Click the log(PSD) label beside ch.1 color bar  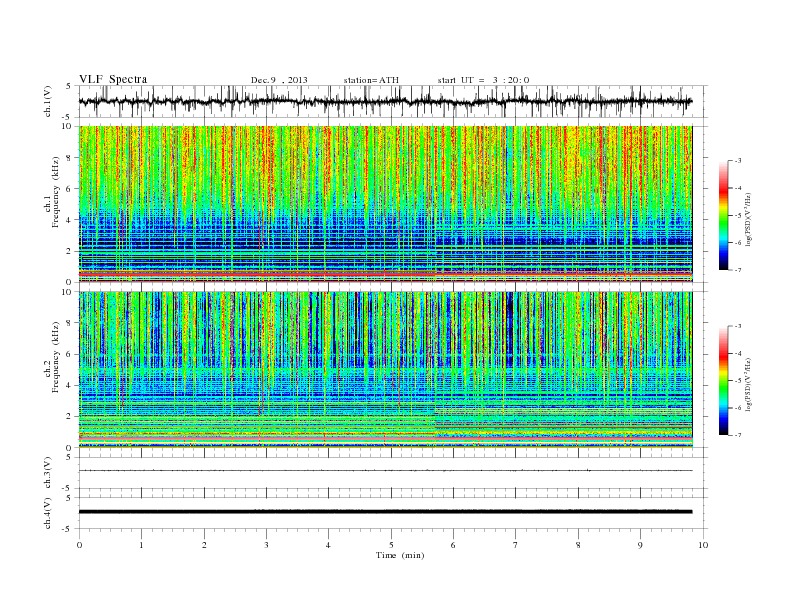pyautogui.click(x=748, y=219)
